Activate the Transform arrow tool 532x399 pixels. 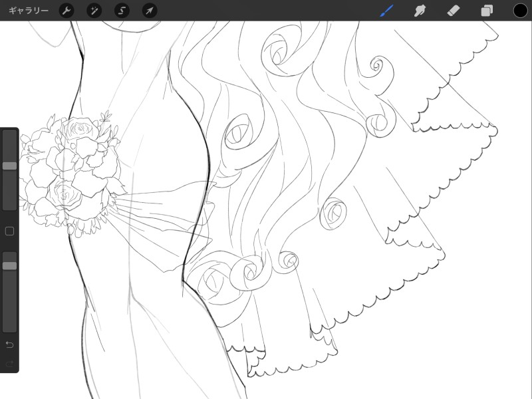(150, 11)
